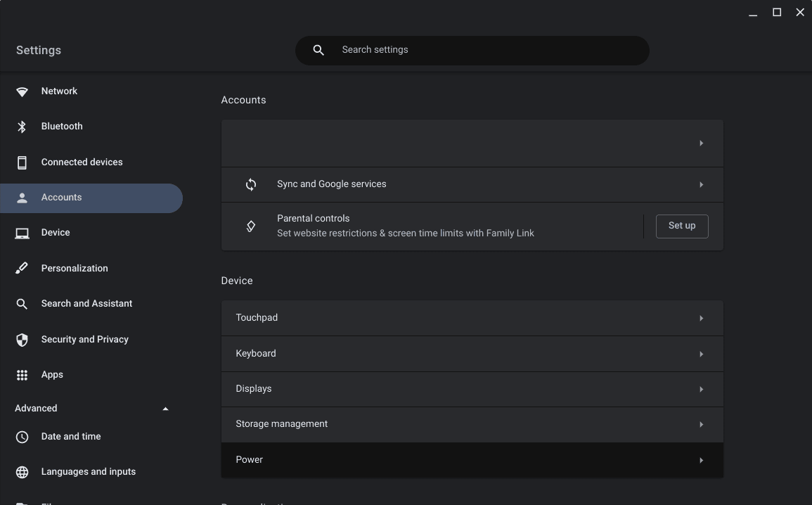The height and width of the screenshot is (505, 812).
Task: Click the Power row label
Action: click(249, 459)
